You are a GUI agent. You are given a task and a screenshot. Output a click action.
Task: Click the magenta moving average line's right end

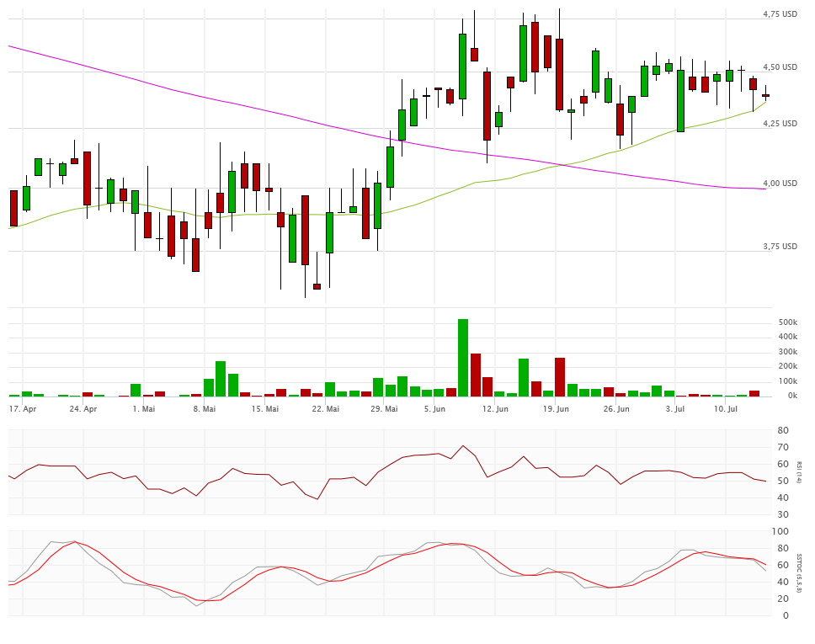coord(764,189)
